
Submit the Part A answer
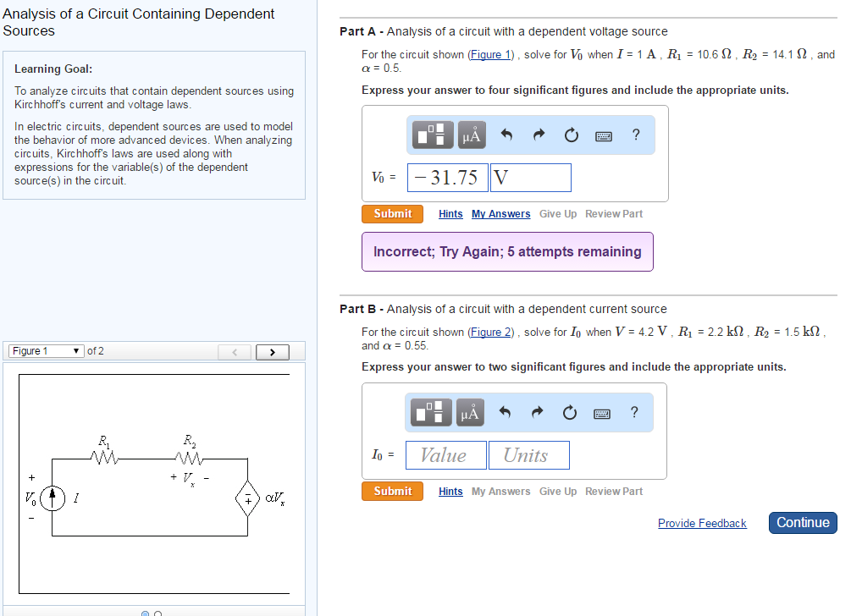coord(392,213)
